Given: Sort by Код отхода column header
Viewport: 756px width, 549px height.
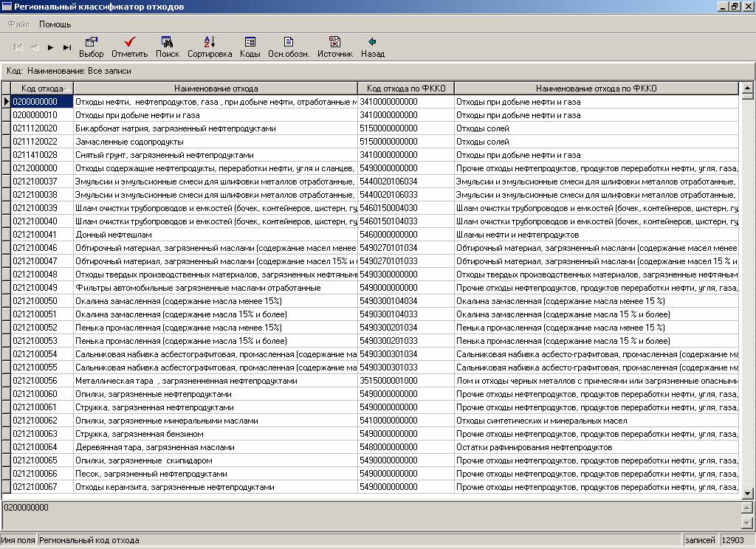Looking at the screenshot, I should pos(42,89).
